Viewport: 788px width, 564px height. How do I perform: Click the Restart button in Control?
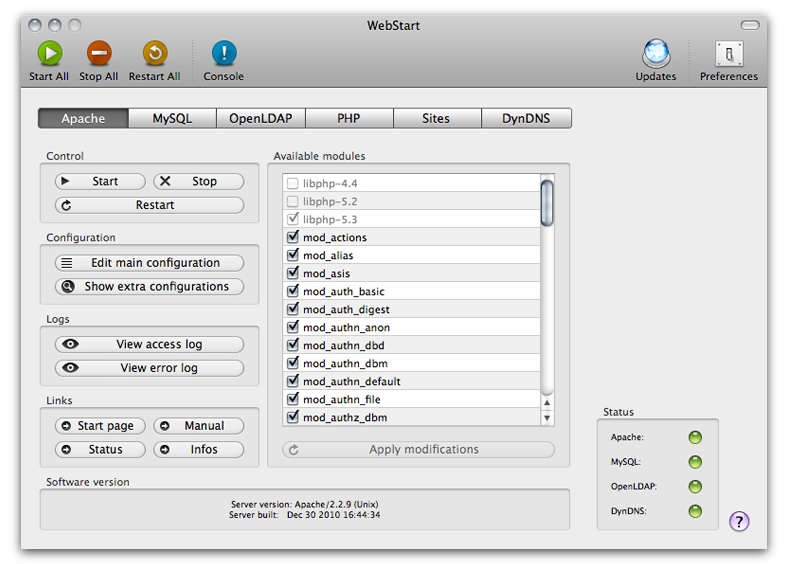point(149,205)
